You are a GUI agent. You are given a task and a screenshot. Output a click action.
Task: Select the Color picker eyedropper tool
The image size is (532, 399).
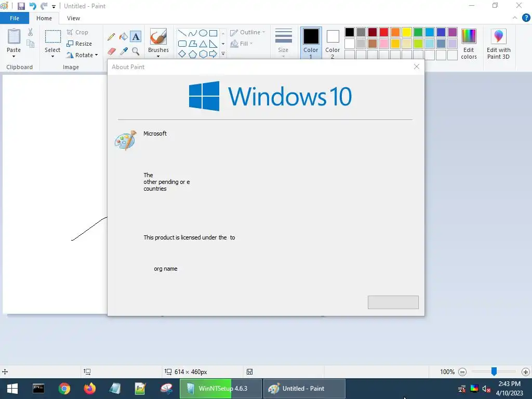coord(124,51)
